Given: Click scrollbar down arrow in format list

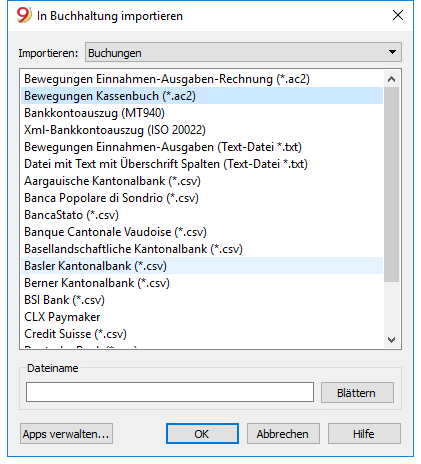Looking at the screenshot, I should pos(392,340).
